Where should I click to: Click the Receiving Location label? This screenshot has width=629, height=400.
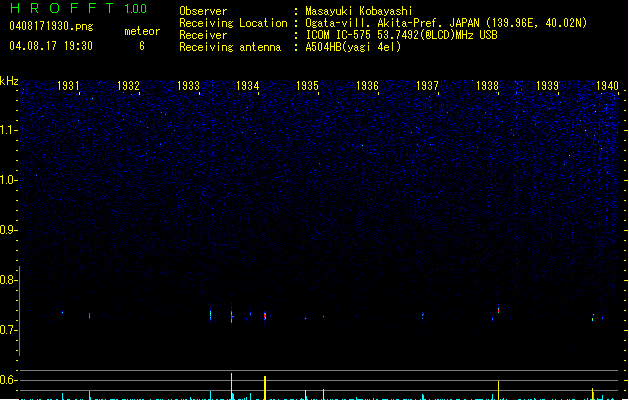click(233, 23)
